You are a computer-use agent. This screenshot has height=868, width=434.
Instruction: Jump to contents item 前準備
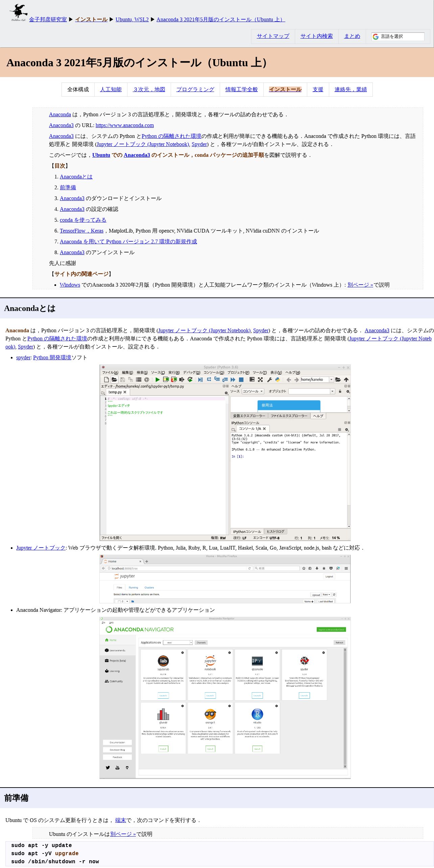click(68, 188)
